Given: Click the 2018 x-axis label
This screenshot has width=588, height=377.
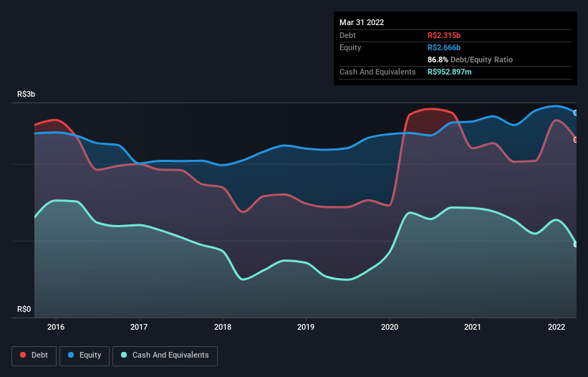Looking at the screenshot, I should 223,327.
